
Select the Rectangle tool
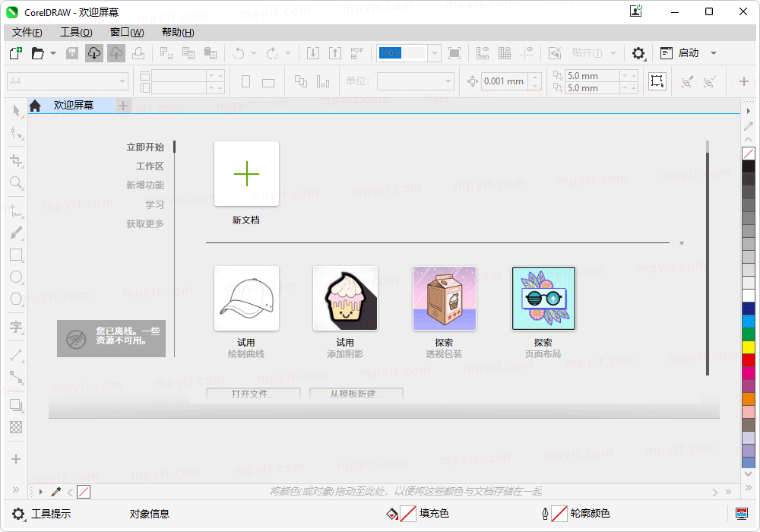16,255
